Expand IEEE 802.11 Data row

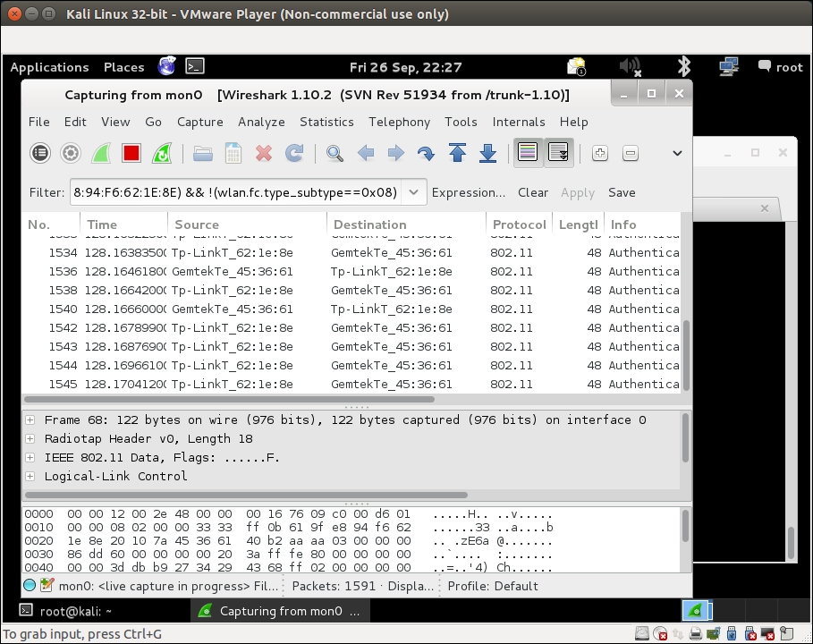[x=30, y=457]
